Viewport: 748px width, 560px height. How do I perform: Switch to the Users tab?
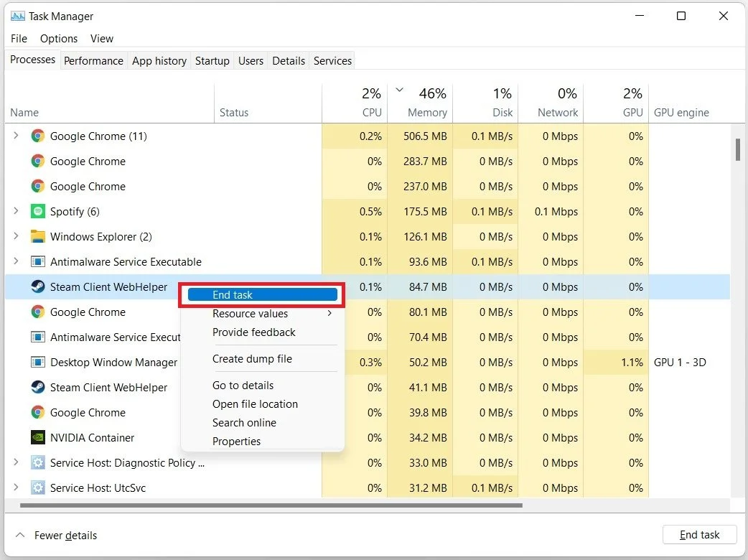point(251,60)
